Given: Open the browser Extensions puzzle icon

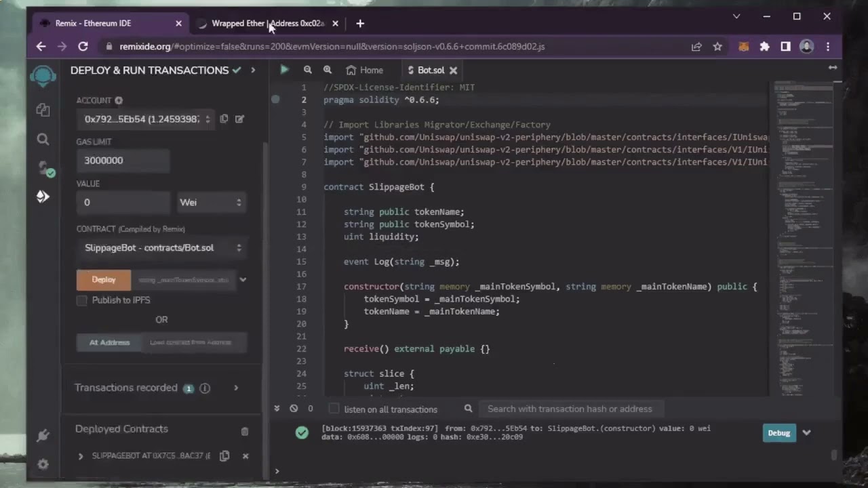Looking at the screenshot, I should (765, 47).
